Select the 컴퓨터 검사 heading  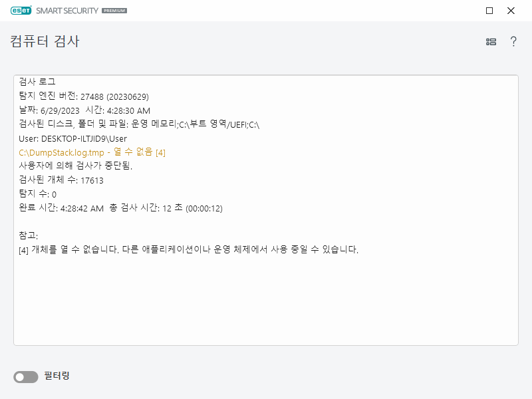[45, 41]
